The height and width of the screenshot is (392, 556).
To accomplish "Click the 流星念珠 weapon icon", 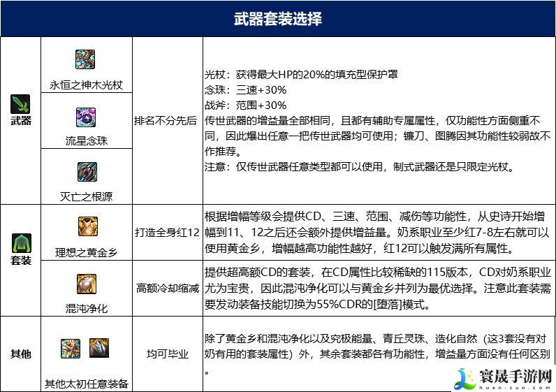I will tap(86, 117).
